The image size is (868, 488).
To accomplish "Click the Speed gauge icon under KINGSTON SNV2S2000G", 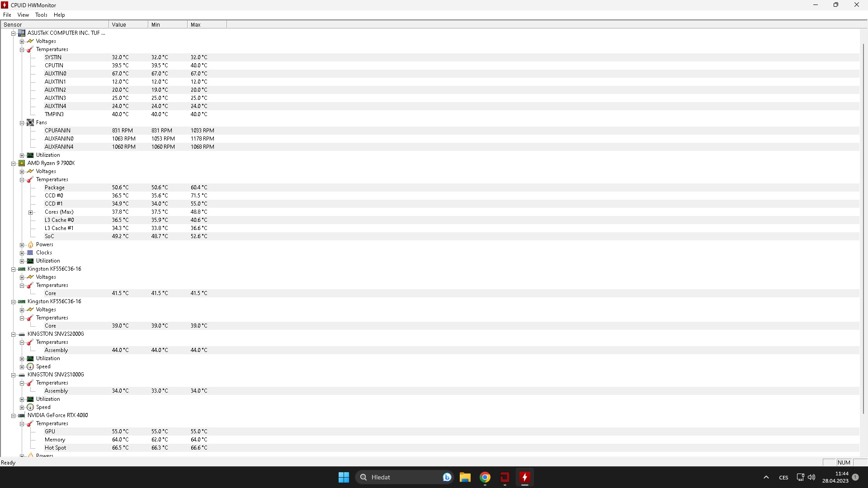I will coord(30,366).
